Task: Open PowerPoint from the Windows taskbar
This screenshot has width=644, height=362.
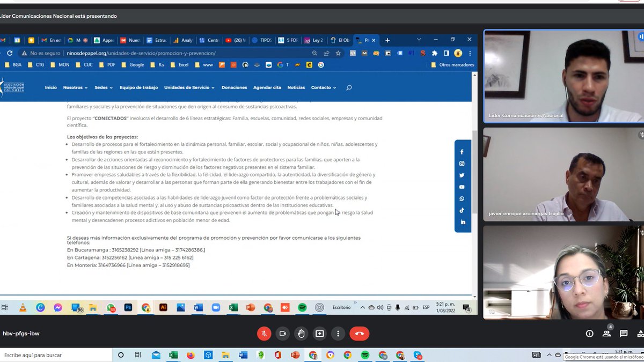Action: [295, 355]
